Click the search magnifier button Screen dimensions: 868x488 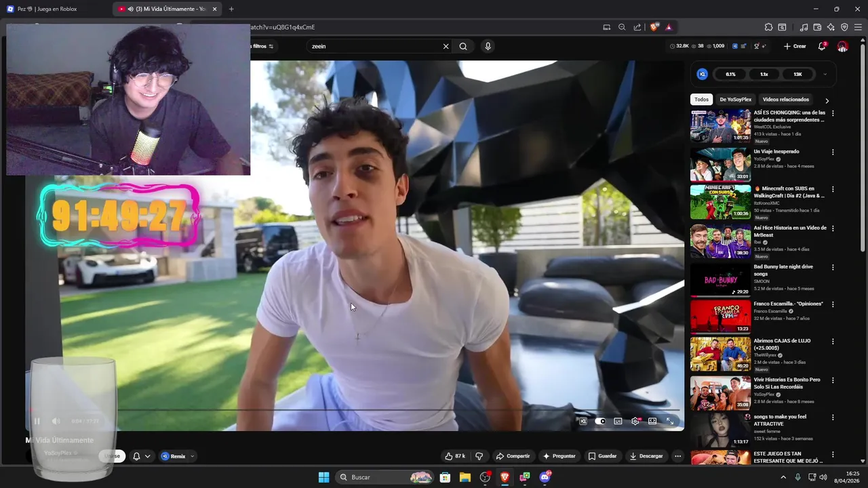pyautogui.click(x=463, y=46)
